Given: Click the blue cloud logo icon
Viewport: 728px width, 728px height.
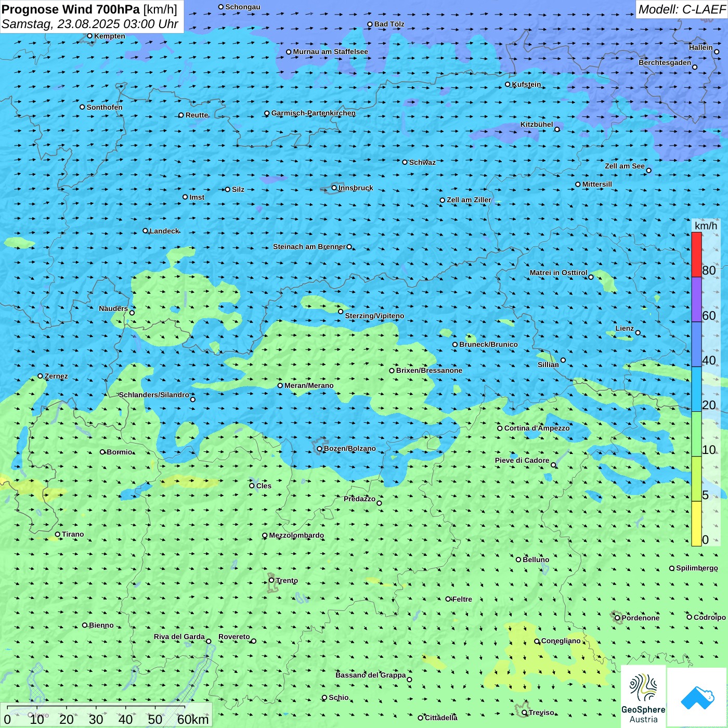Looking at the screenshot, I should tap(697, 698).
